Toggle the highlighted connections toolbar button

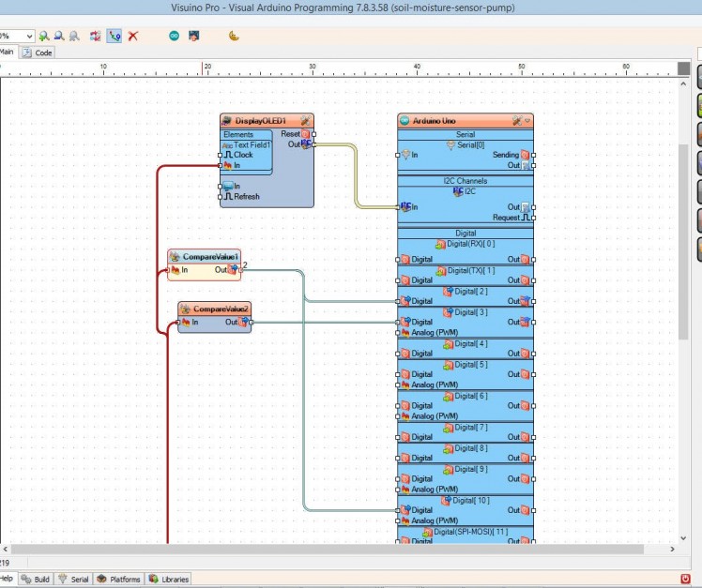coord(114,36)
